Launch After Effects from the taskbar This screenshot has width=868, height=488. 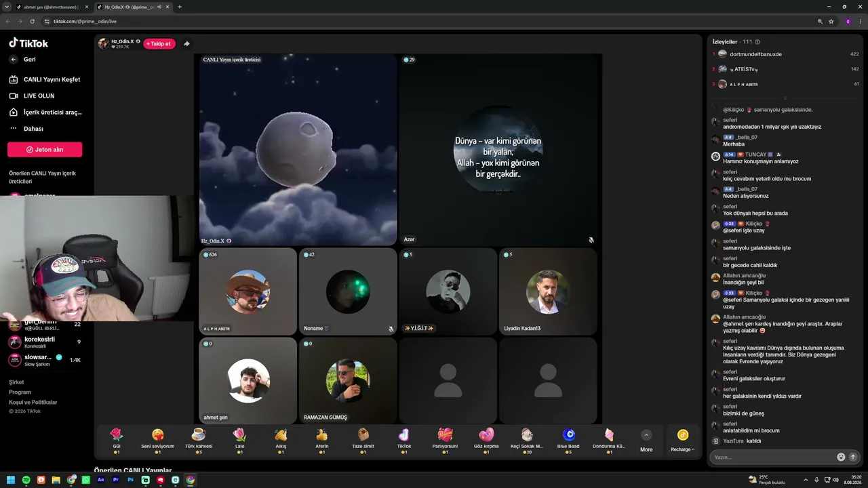(101, 480)
